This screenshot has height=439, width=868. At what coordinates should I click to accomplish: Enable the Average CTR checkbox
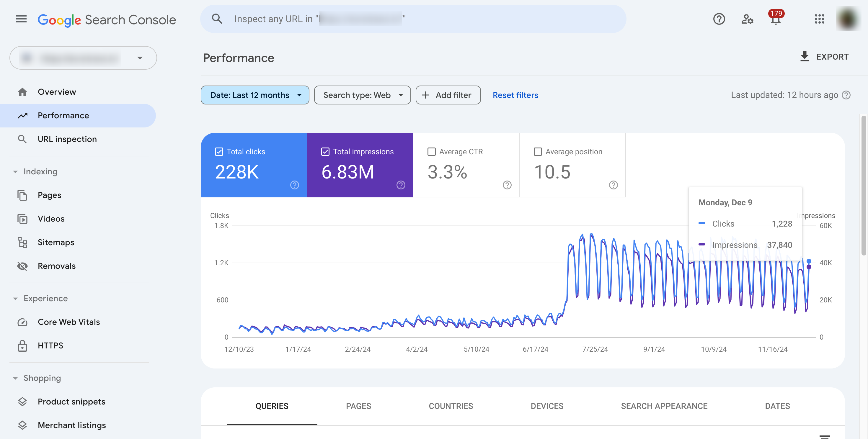click(431, 152)
